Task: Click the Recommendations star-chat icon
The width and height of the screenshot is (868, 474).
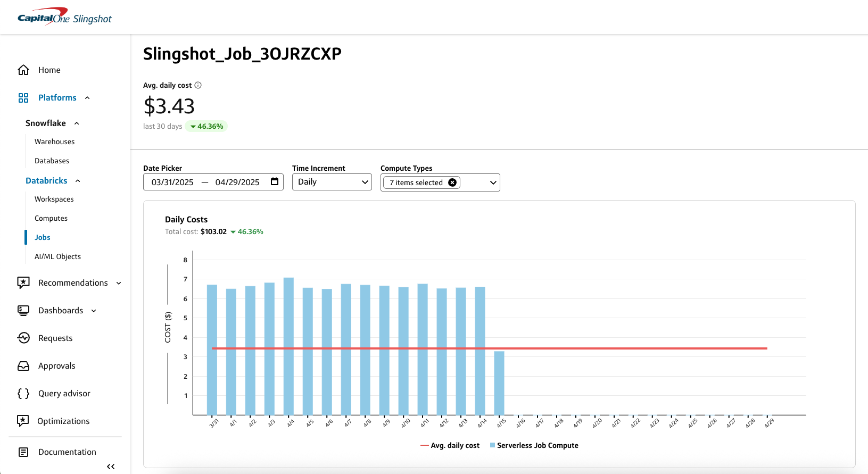Action: [23, 282]
